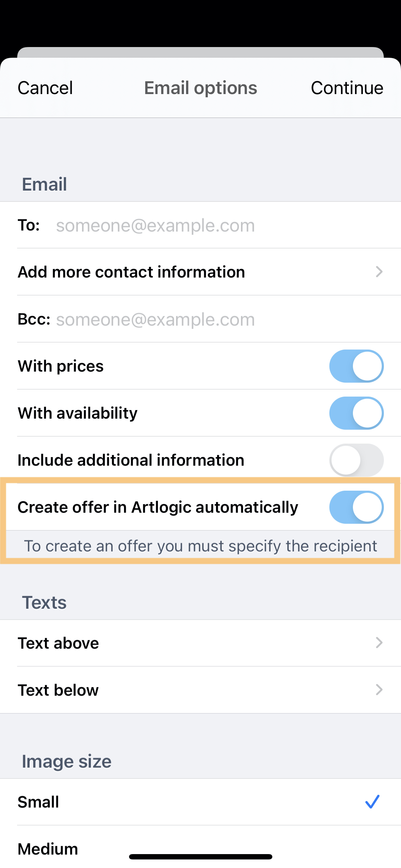Viewport: 401px width, 868px height.
Task: Toggle Create offer in Artlogic automatically
Action: pyautogui.click(x=356, y=507)
